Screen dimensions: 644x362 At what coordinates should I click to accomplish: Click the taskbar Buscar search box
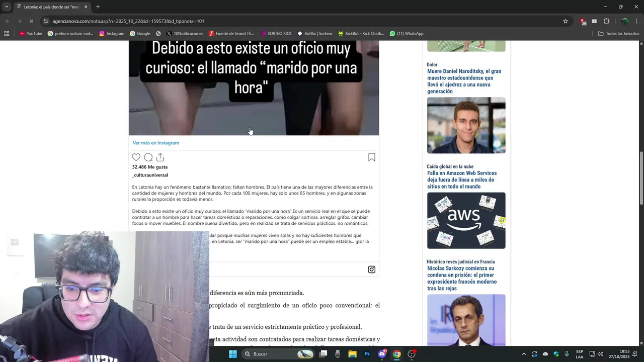pos(278,354)
